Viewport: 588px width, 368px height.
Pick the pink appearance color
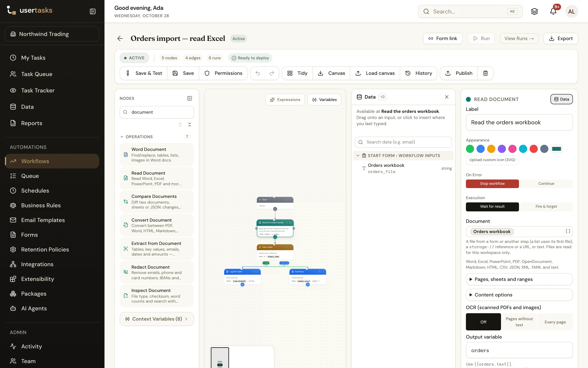tap(512, 149)
